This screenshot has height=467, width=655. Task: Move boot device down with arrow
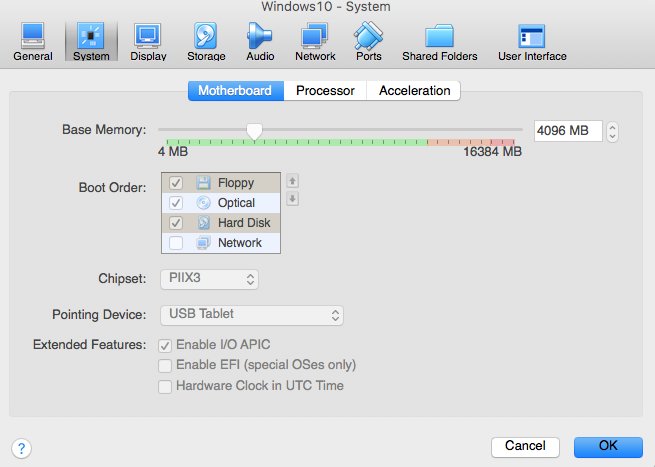292,199
